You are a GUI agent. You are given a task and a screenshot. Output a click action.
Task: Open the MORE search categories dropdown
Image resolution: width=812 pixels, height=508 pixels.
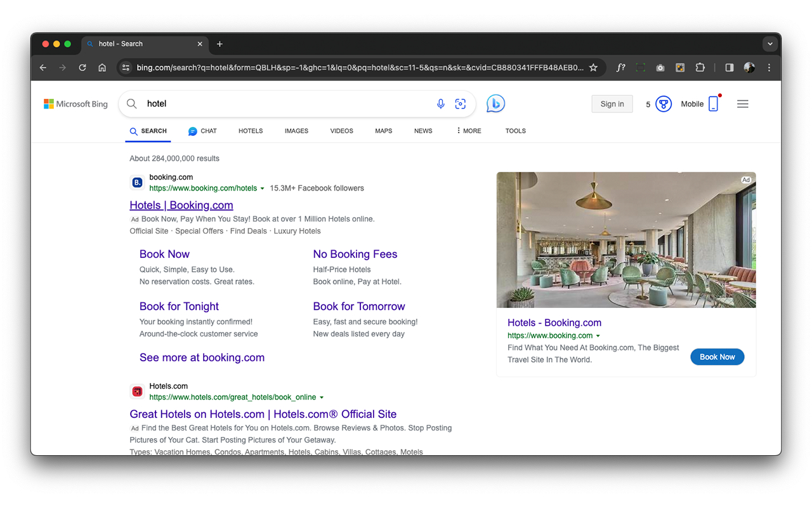(468, 131)
